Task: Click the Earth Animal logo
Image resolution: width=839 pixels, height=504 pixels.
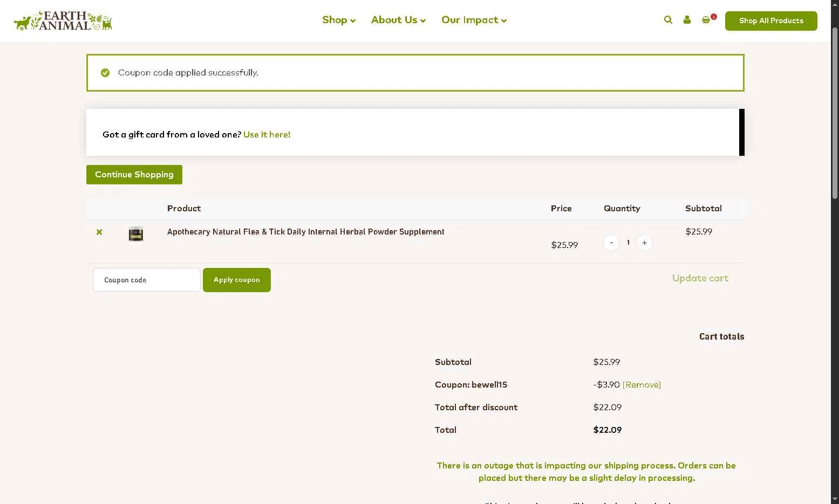Action: click(x=63, y=20)
